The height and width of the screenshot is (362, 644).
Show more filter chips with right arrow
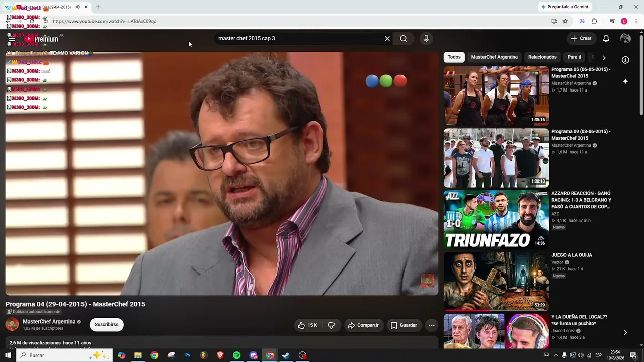(604, 58)
